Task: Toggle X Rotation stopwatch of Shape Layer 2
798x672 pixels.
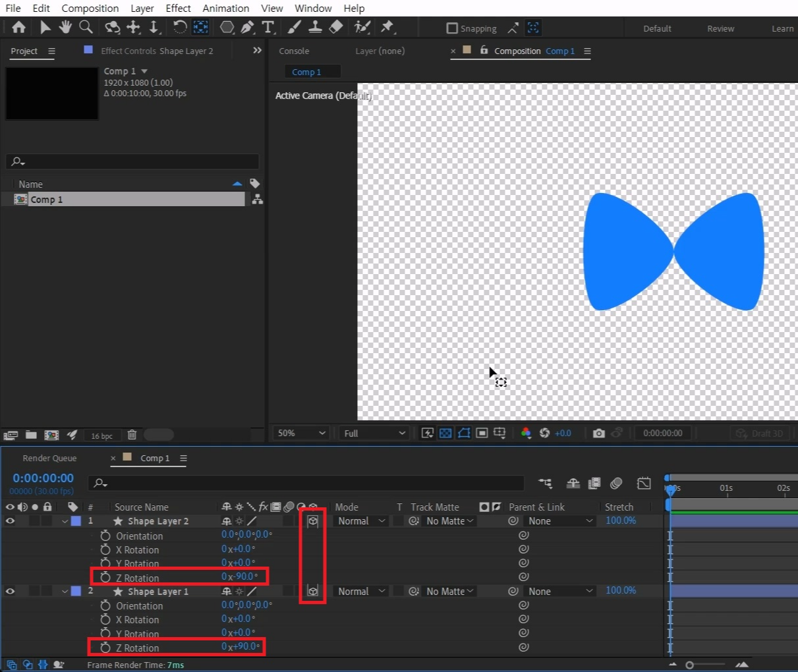Action: coord(105,549)
